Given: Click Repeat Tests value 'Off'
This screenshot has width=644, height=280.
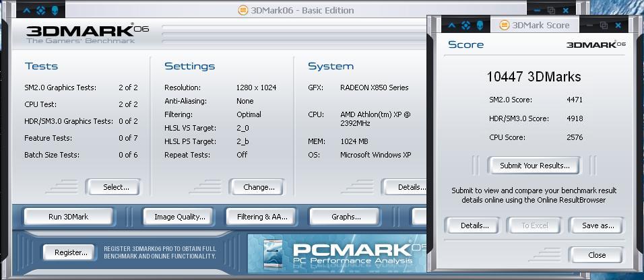Looking at the screenshot, I should point(242,155).
